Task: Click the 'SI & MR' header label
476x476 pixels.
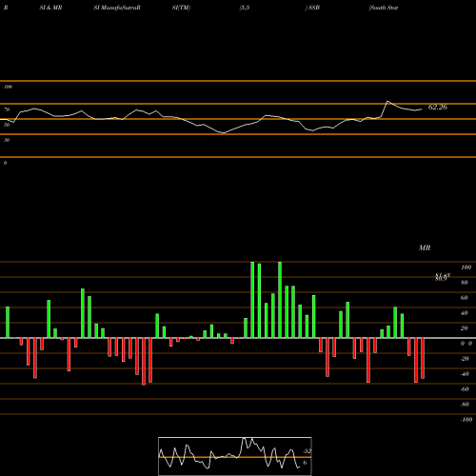Action: 50,8
